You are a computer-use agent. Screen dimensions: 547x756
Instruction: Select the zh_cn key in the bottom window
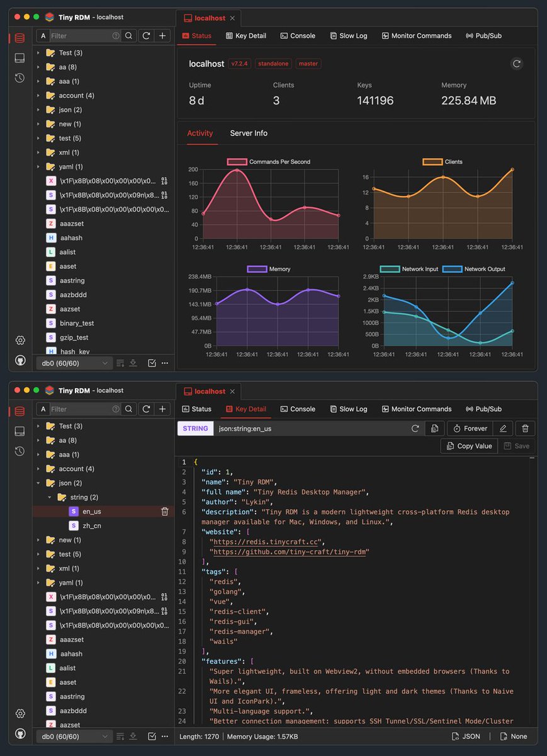coord(92,525)
